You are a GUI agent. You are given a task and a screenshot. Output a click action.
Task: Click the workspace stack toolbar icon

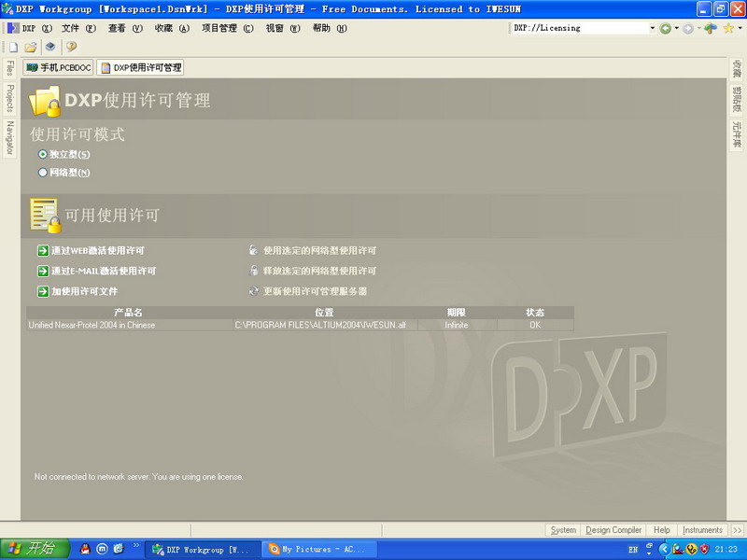point(50,47)
